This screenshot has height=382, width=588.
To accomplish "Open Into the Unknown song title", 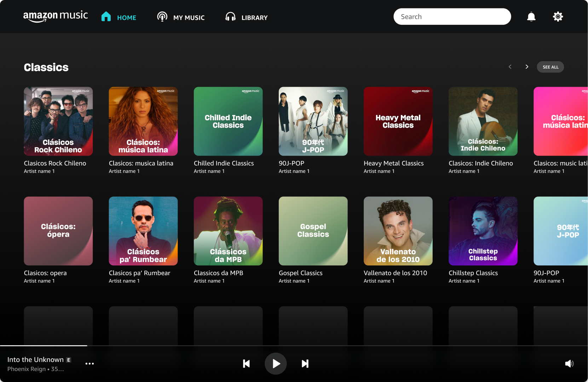I will pyautogui.click(x=35, y=360).
